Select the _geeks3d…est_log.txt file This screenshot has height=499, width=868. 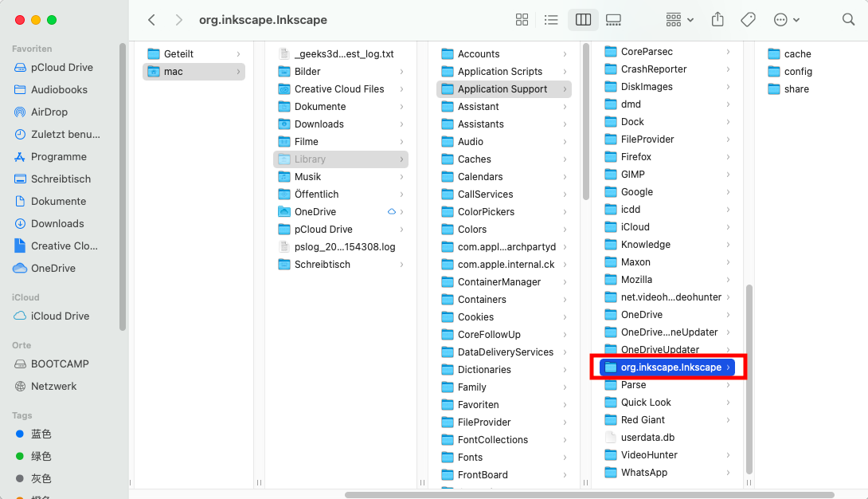click(341, 53)
